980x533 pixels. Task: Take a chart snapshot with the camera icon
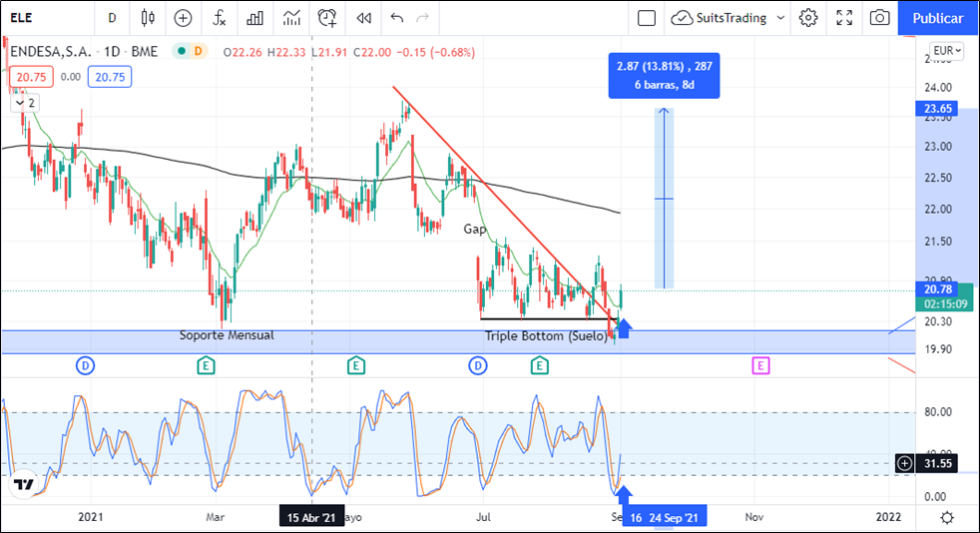[x=879, y=18]
